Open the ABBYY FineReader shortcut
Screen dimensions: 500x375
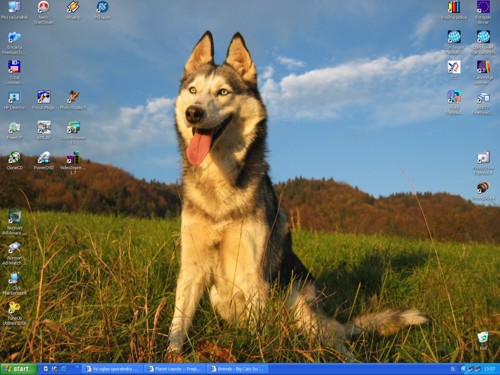click(483, 97)
